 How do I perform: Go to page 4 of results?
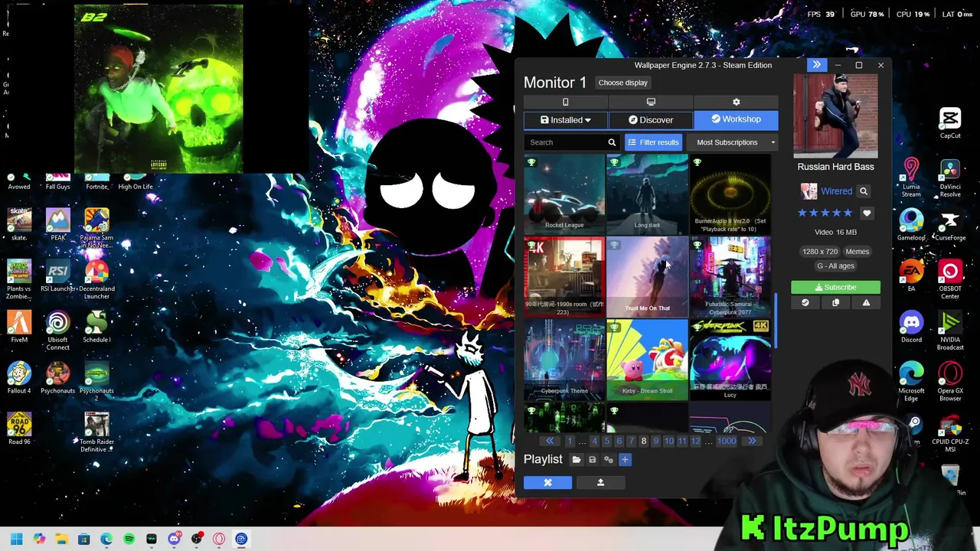[x=594, y=441]
